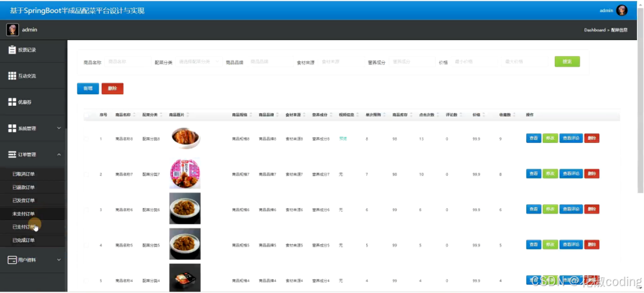
Task: Check the row for 商品名称8
Action: click(86, 139)
